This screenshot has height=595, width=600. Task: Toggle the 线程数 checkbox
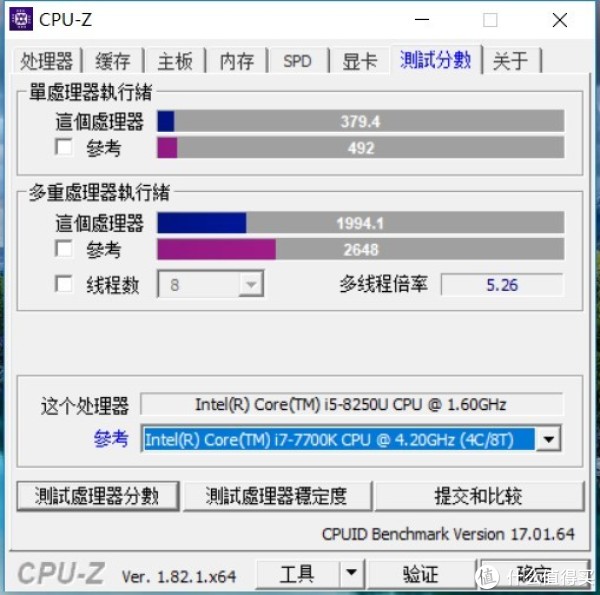coord(64,284)
